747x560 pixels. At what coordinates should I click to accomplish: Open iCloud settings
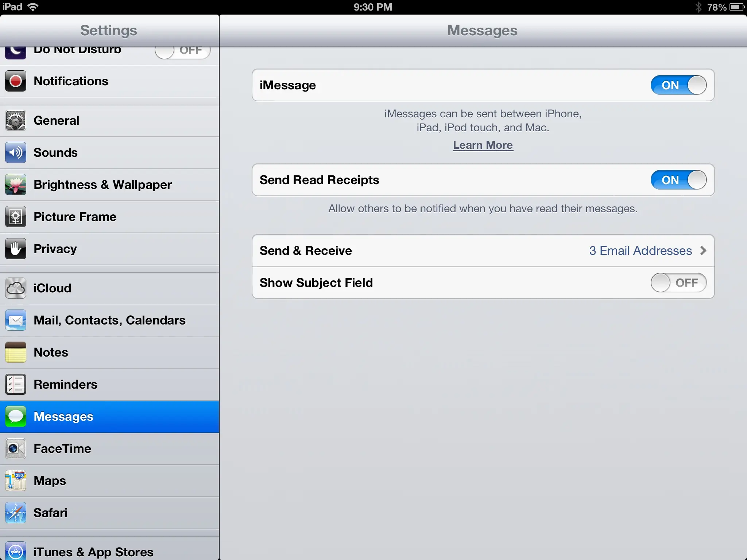pyautogui.click(x=109, y=288)
